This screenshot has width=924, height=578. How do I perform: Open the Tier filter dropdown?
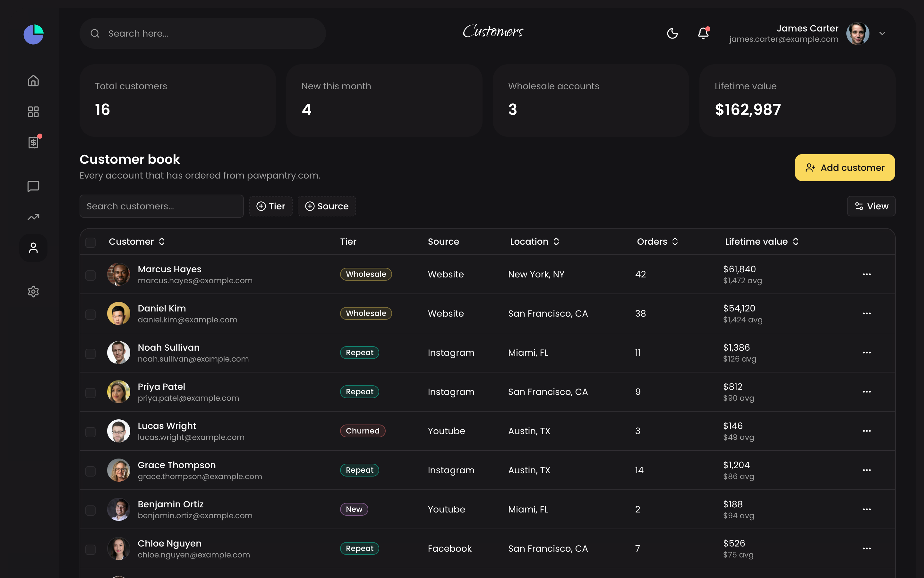pyautogui.click(x=271, y=206)
